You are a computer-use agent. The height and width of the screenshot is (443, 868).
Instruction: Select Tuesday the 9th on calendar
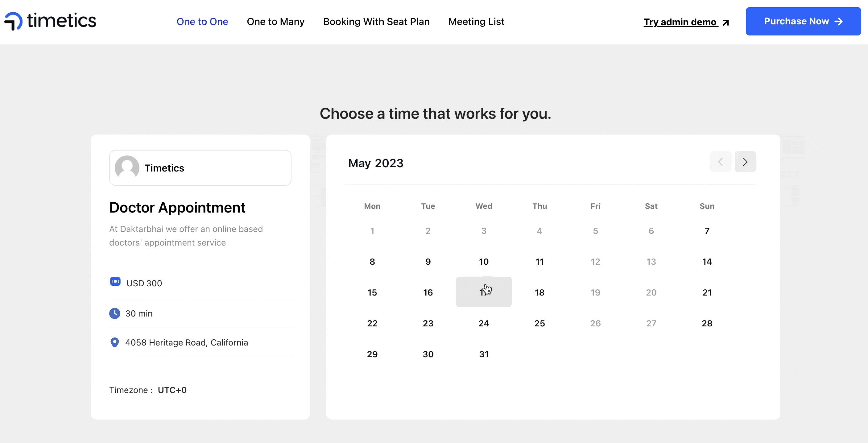click(428, 261)
